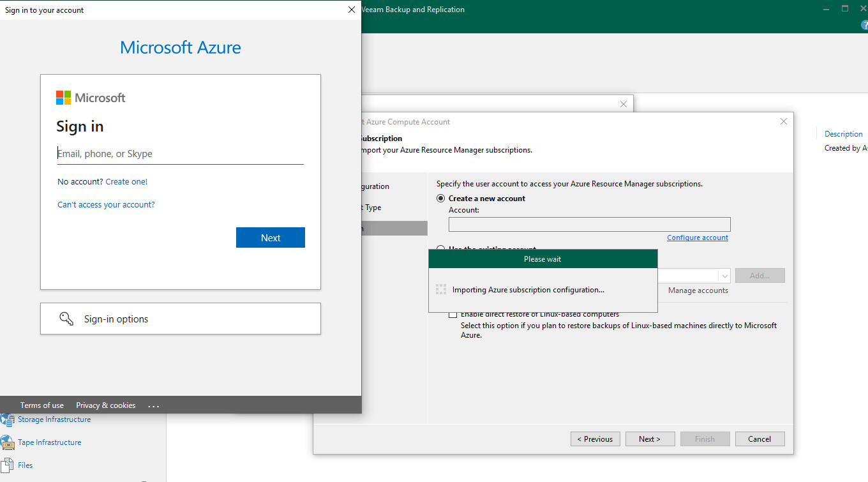Select Create a new account radio button
This screenshot has height=482, width=868.
click(441, 199)
